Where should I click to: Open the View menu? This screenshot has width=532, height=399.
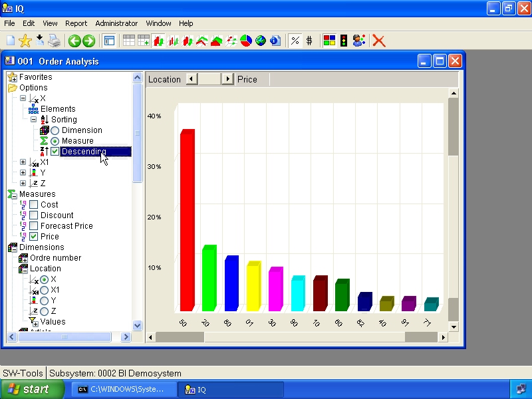[50, 23]
